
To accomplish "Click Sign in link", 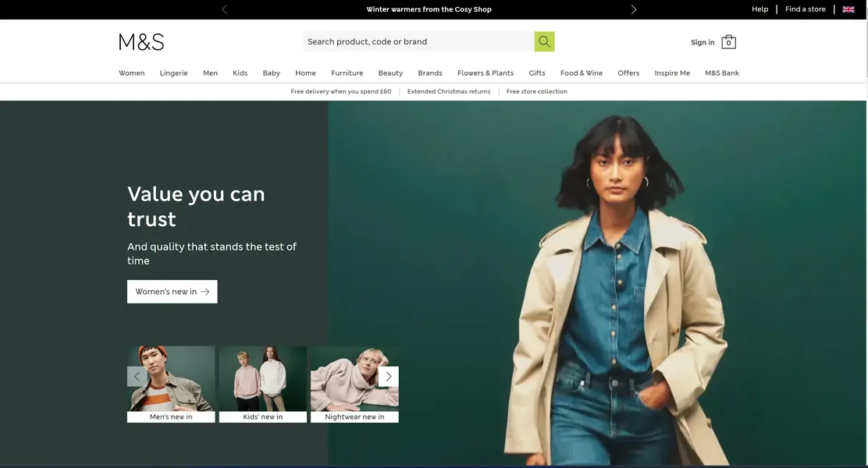I will point(703,42).
